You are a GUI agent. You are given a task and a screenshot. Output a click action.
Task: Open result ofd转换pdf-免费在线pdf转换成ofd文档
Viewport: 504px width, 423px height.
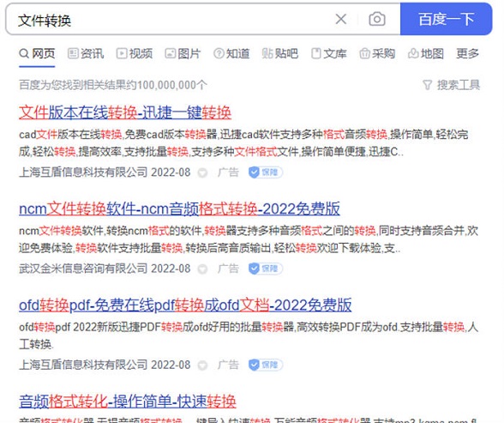(x=185, y=305)
